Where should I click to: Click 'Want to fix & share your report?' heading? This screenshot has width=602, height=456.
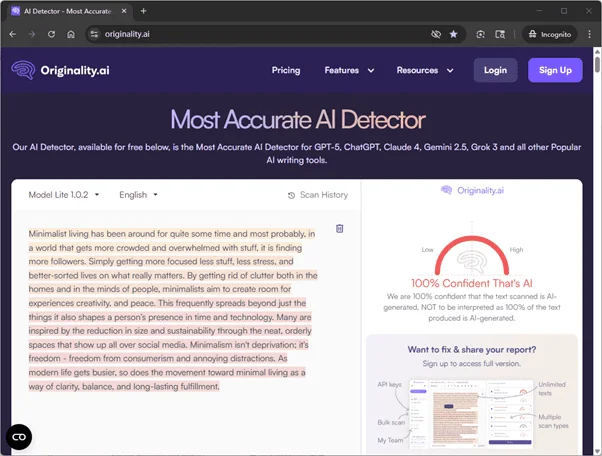pos(472,350)
